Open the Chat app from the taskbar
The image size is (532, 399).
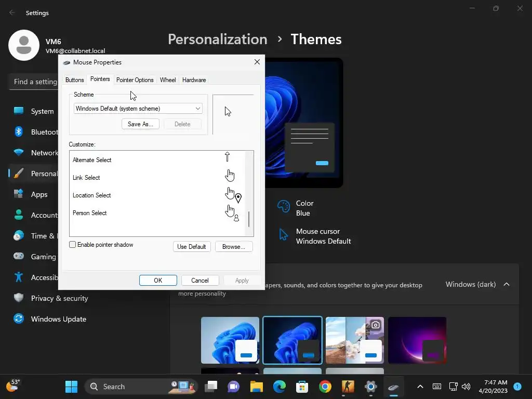pyautogui.click(x=233, y=387)
